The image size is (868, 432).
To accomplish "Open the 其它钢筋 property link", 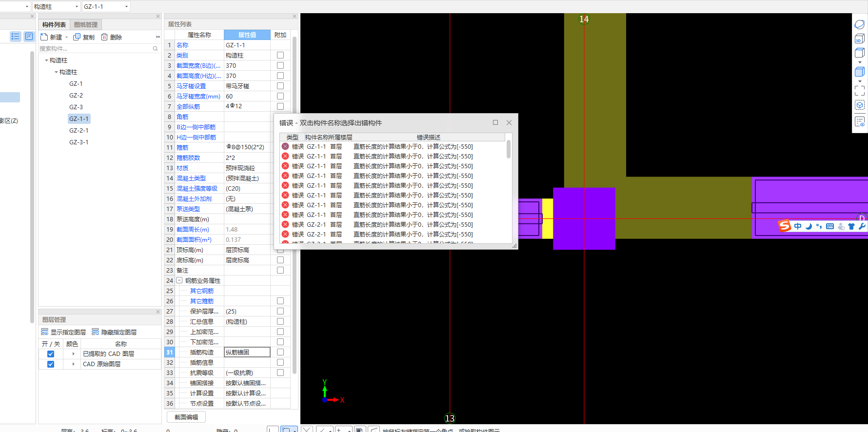I will pos(202,291).
